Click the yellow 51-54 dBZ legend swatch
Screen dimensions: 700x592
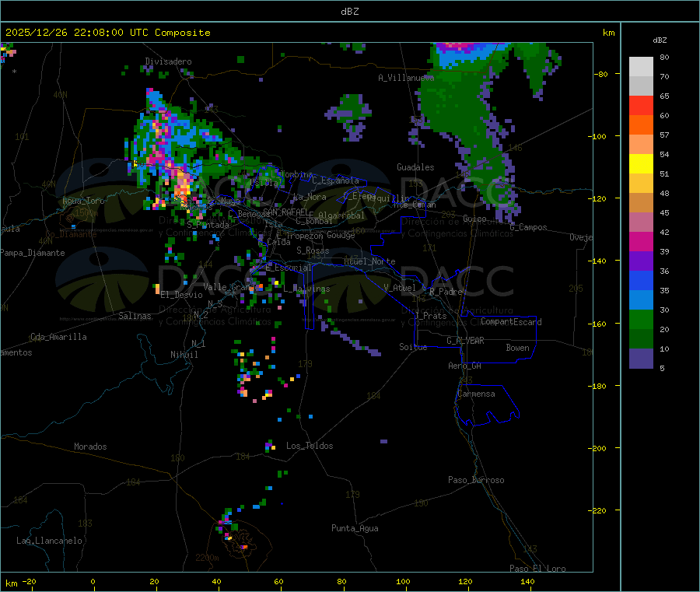point(641,164)
